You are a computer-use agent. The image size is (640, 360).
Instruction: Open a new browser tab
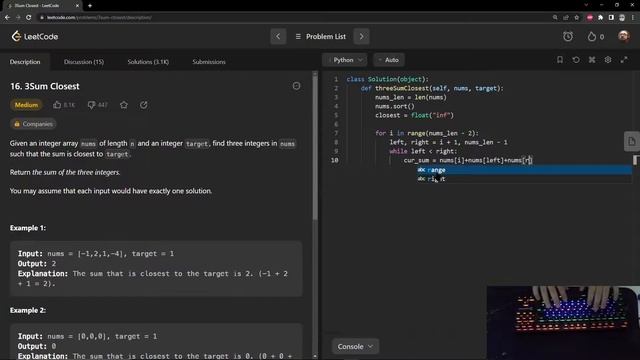90,6
